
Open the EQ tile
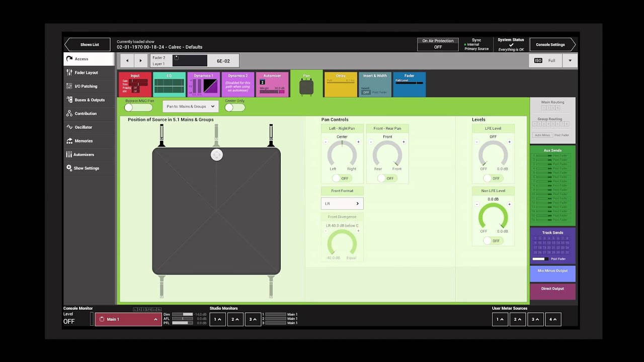click(x=169, y=84)
